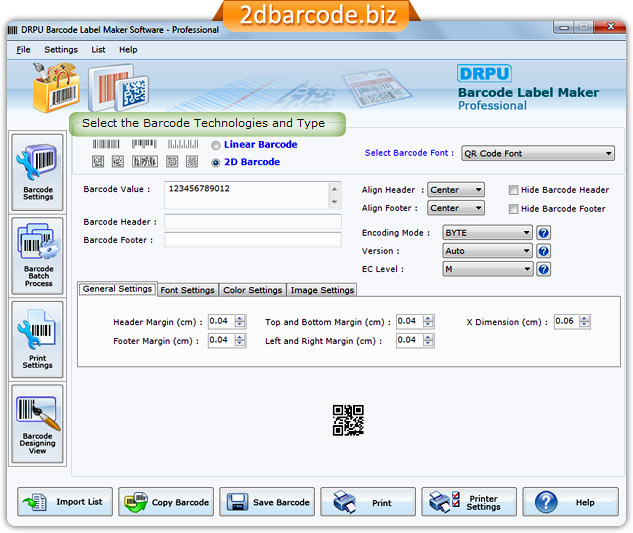The width and height of the screenshot is (633, 533).
Task: Click the third linear barcode sample icon
Action: click(x=183, y=144)
